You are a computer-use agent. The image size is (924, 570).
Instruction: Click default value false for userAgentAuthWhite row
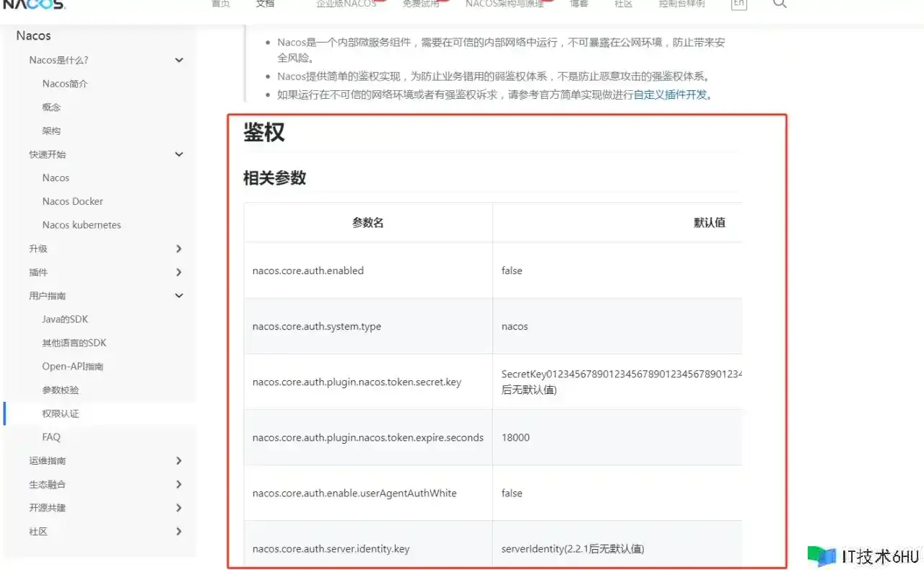[618, 493]
